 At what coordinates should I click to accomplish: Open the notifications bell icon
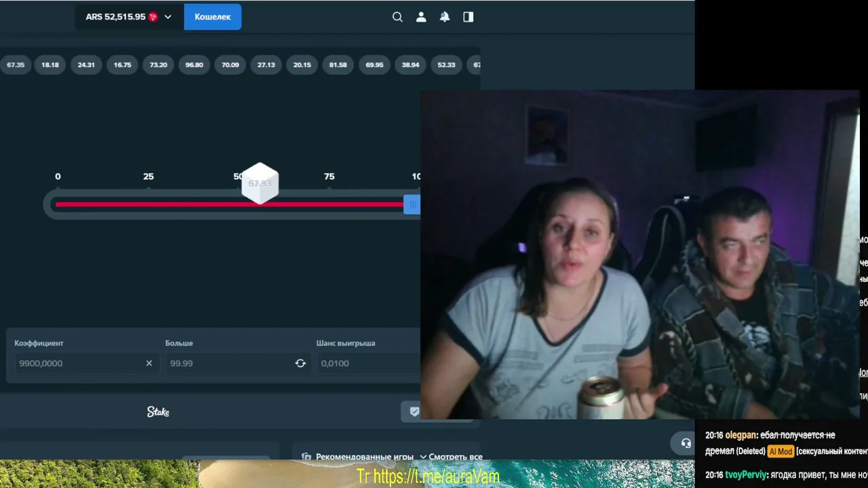click(x=445, y=17)
